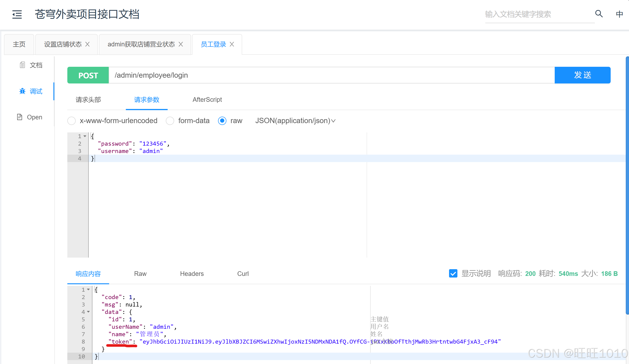Screen dimensions: 629x364
Task: Close the 员工登录 tab
Action: click(x=232, y=44)
